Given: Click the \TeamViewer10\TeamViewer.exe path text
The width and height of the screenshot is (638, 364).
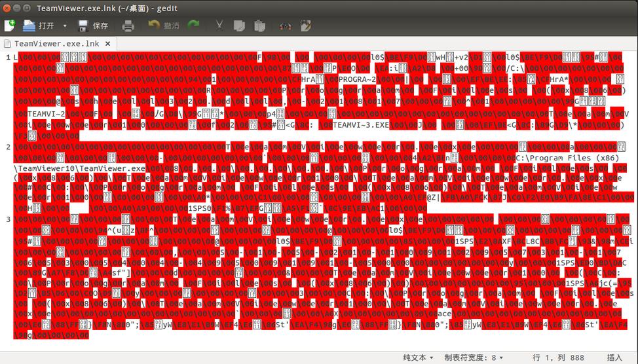Looking at the screenshot, I should [79, 168].
